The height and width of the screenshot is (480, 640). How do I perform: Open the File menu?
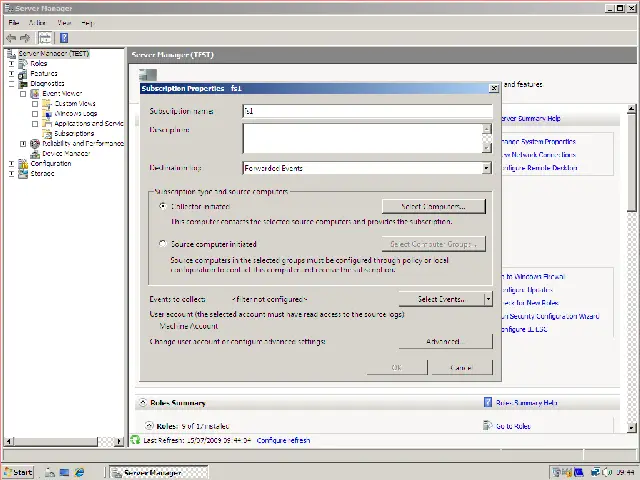[13, 23]
